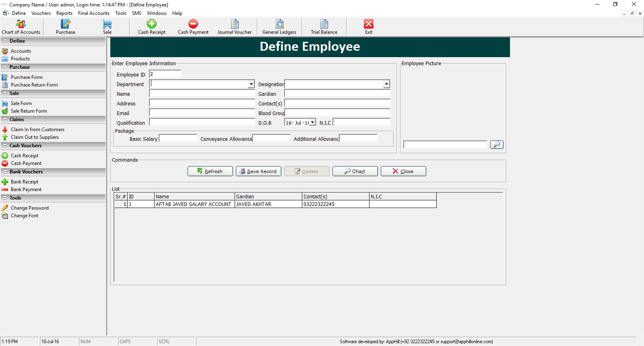Open the Final Accounts menu
Screen dimensions: 644x346
[94, 13]
